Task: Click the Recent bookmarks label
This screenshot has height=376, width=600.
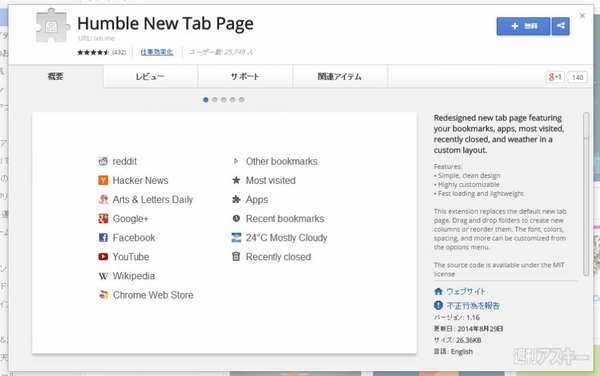Action: click(285, 219)
